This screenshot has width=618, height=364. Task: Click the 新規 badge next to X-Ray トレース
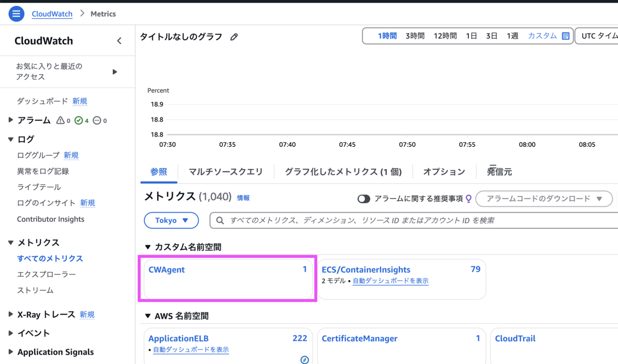(87, 315)
